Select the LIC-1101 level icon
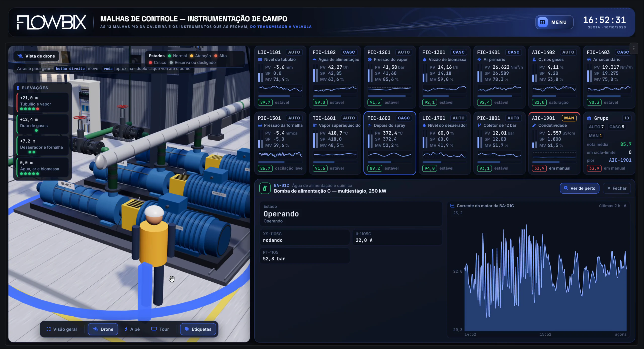The height and width of the screenshot is (349, 644). pyautogui.click(x=260, y=60)
